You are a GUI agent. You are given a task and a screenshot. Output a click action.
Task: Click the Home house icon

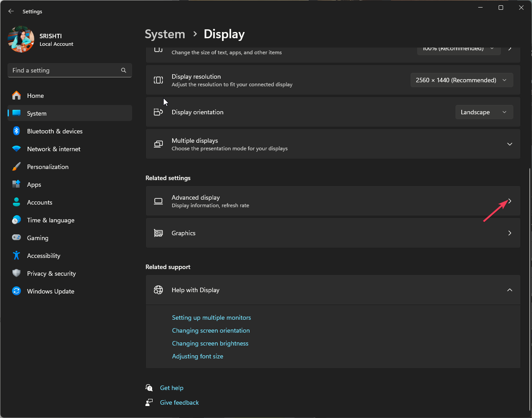click(x=16, y=95)
